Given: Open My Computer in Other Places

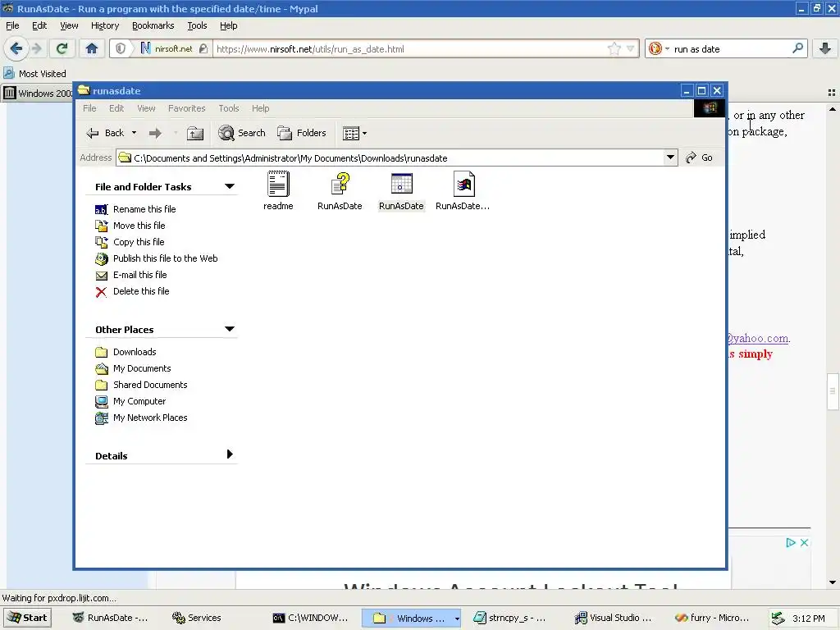Looking at the screenshot, I should click(x=139, y=401).
